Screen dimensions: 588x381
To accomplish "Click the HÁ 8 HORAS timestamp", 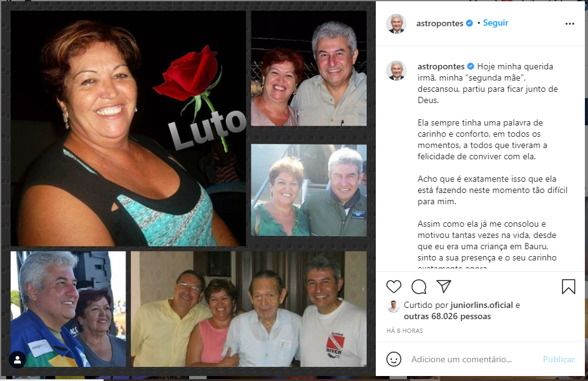I will click(404, 330).
